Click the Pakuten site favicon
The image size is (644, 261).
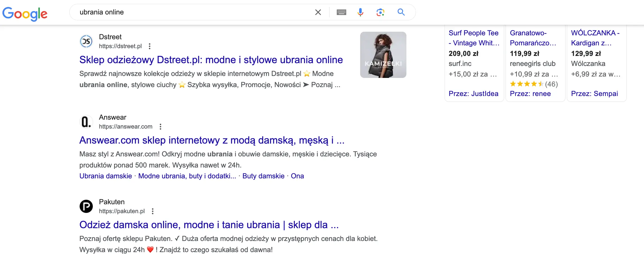pyautogui.click(x=86, y=206)
